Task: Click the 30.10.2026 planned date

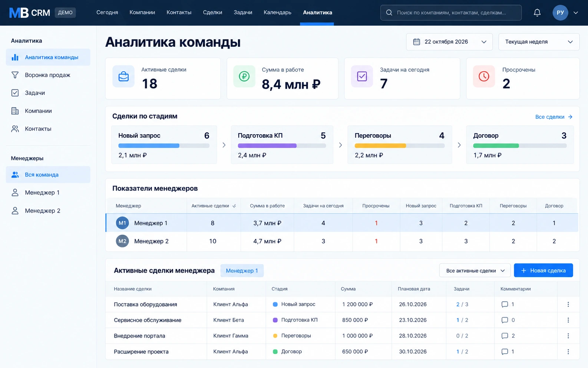Action: point(413,352)
